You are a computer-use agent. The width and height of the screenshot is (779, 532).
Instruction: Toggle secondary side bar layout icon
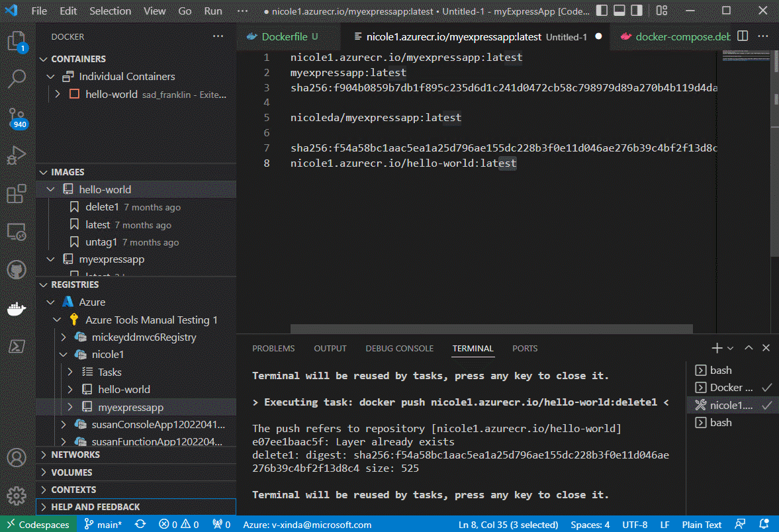[x=637, y=11]
